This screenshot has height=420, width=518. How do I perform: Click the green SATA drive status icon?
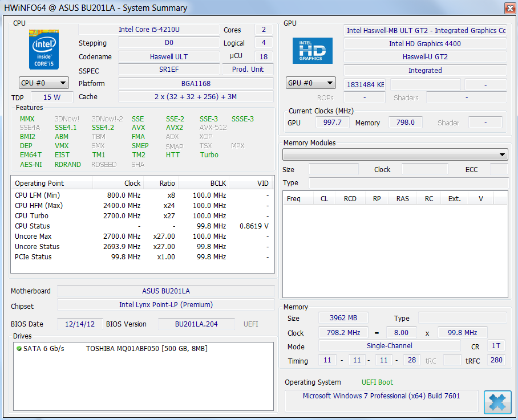click(x=19, y=348)
